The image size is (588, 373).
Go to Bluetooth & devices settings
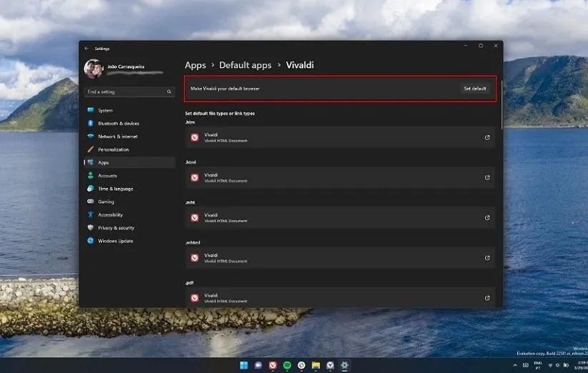click(118, 124)
